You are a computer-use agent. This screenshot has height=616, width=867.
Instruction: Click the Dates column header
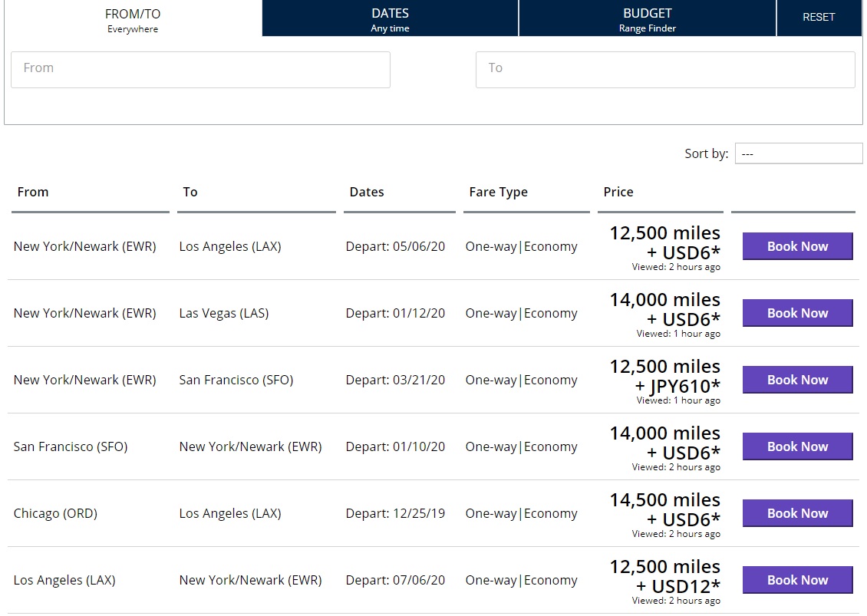click(x=367, y=192)
